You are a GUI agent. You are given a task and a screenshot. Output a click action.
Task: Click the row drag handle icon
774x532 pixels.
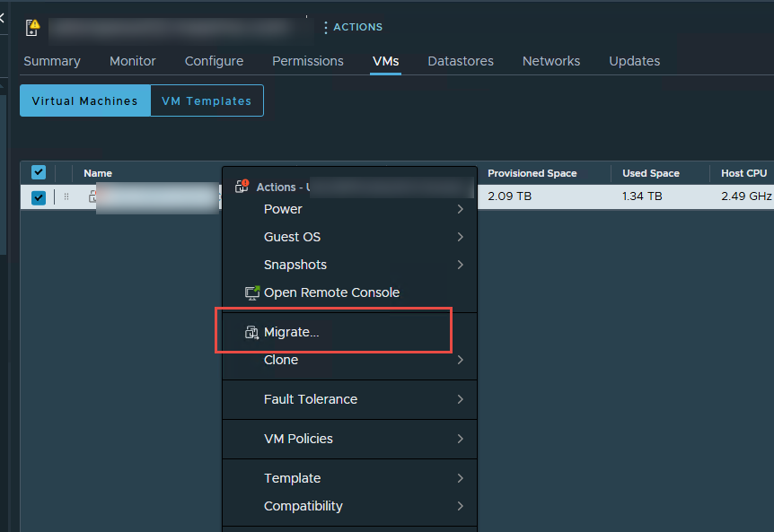pos(66,197)
